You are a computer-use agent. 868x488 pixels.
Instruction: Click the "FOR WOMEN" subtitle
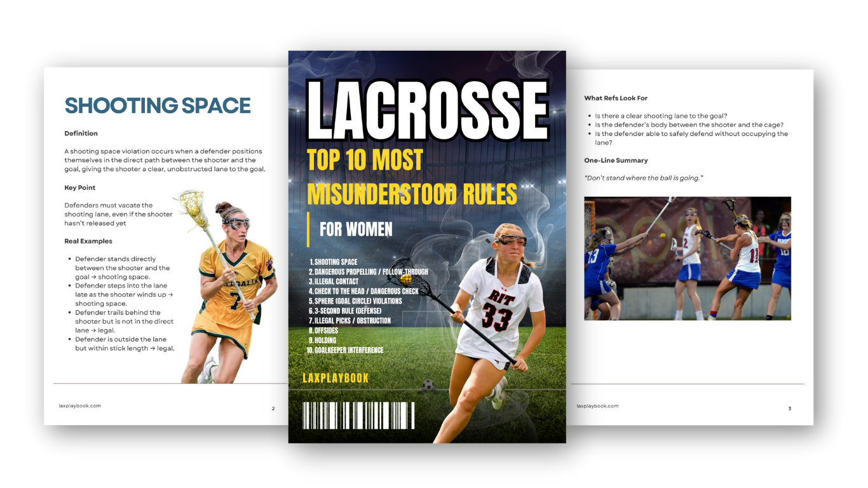pyautogui.click(x=356, y=229)
